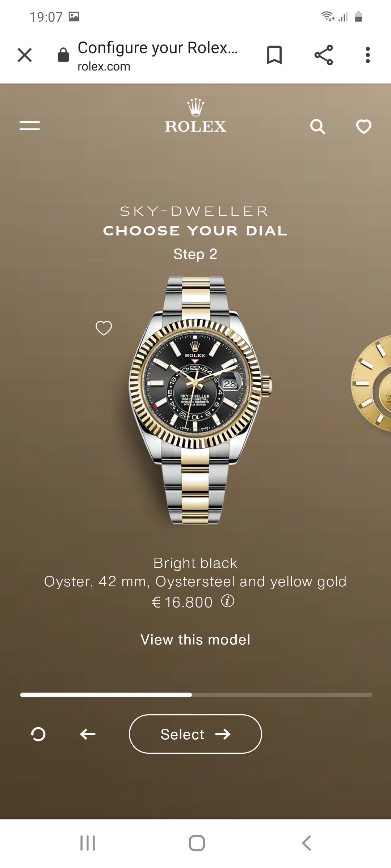Image resolution: width=391 pixels, height=868 pixels.
Task: Tap the search magnifier icon
Action: pyautogui.click(x=318, y=127)
